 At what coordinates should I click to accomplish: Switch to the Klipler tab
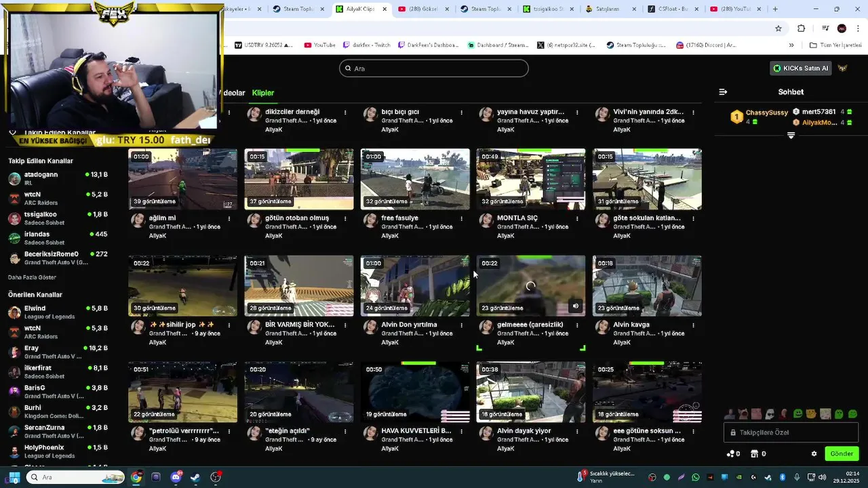(263, 93)
